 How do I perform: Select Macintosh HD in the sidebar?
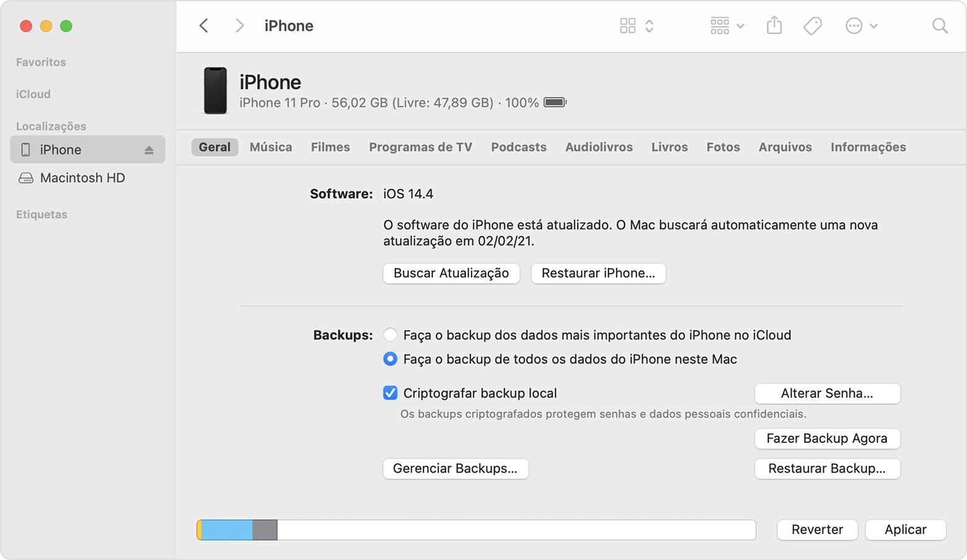click(82, 178)
